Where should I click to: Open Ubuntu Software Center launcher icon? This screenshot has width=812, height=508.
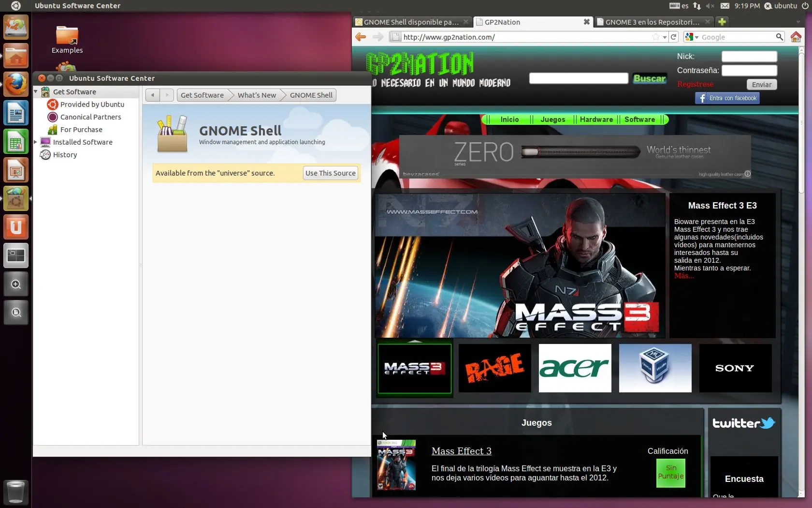(x=16, y=198)
